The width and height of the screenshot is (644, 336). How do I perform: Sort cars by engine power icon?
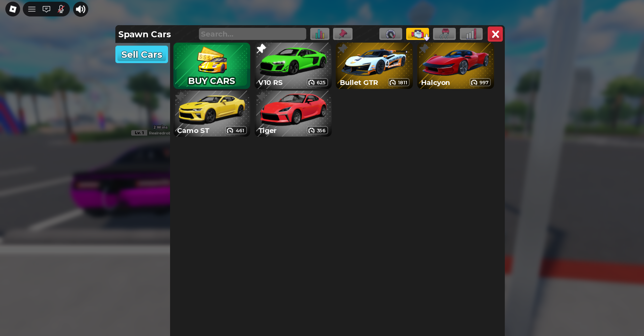418,34
